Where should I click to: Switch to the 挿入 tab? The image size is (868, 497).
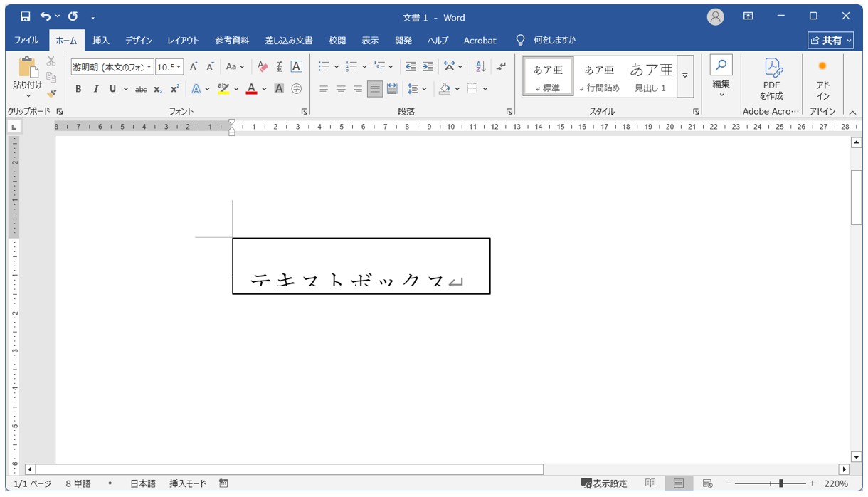[101, 41]
